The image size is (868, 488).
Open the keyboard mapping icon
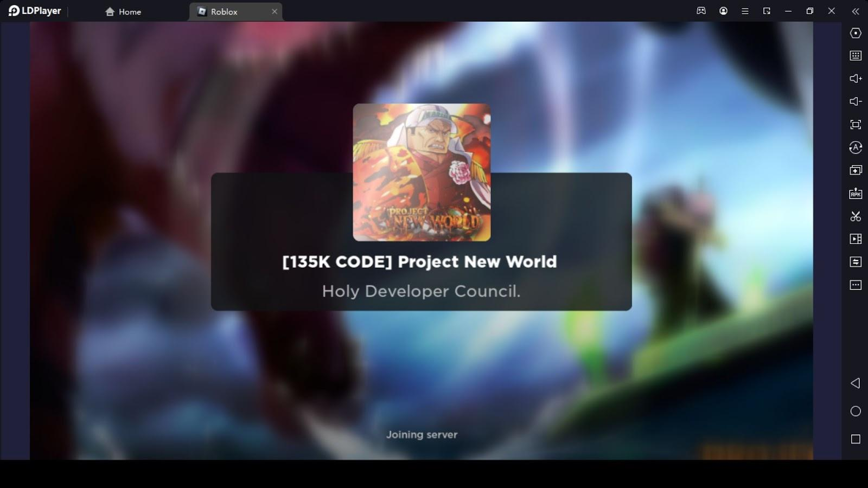856,56
